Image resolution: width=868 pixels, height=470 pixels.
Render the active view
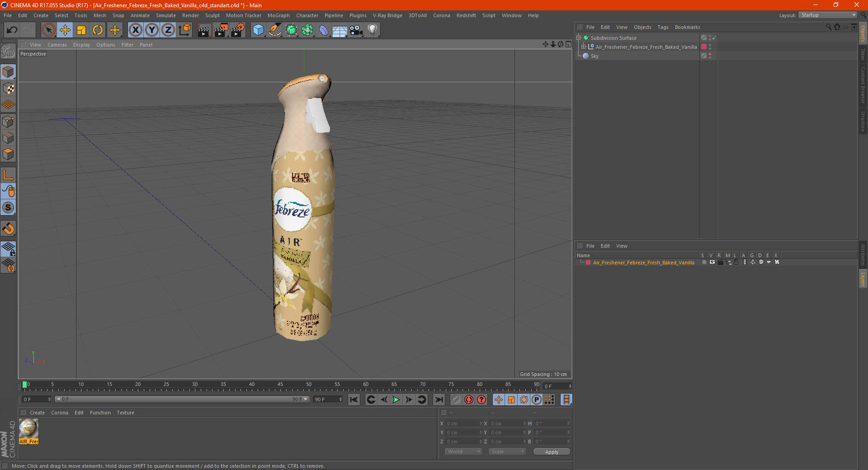tap(204, 30)
